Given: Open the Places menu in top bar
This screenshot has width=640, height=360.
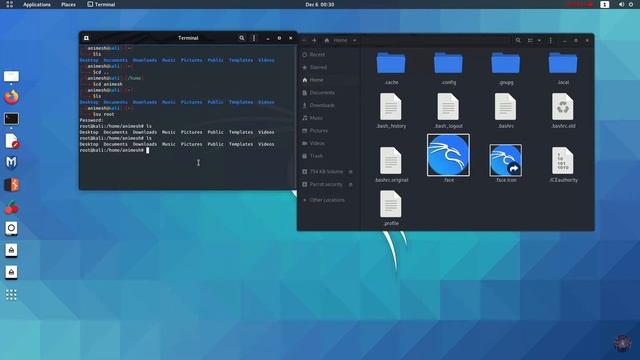Looking at the screenshot, I should 68,4.
